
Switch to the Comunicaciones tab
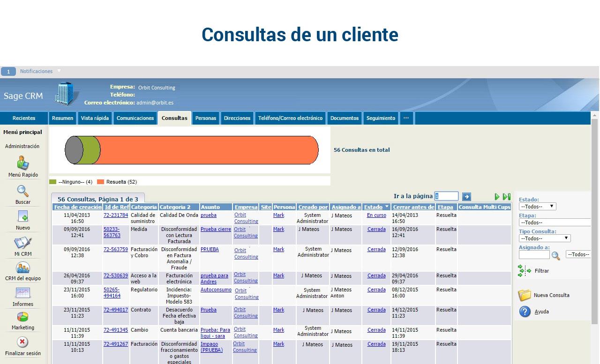pos(135,118)
